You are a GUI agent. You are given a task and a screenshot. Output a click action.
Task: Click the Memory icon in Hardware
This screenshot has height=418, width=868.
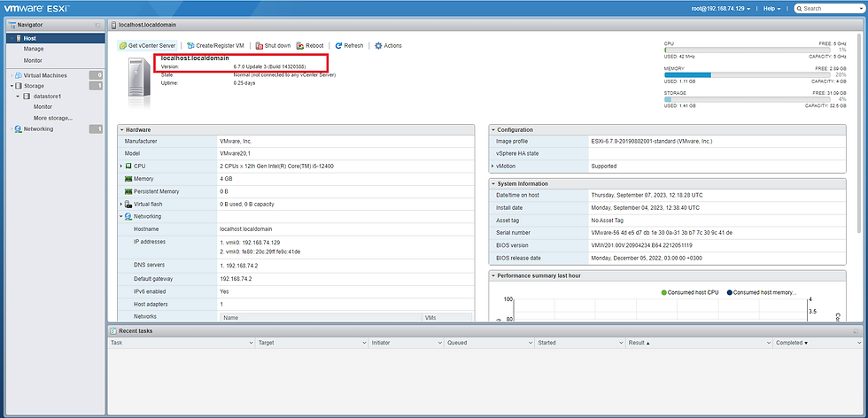click(128, 179)
